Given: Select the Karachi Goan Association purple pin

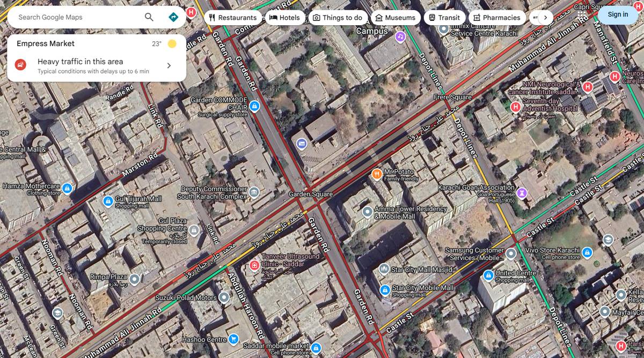Looking at the screenshot, I should point(522,193).
